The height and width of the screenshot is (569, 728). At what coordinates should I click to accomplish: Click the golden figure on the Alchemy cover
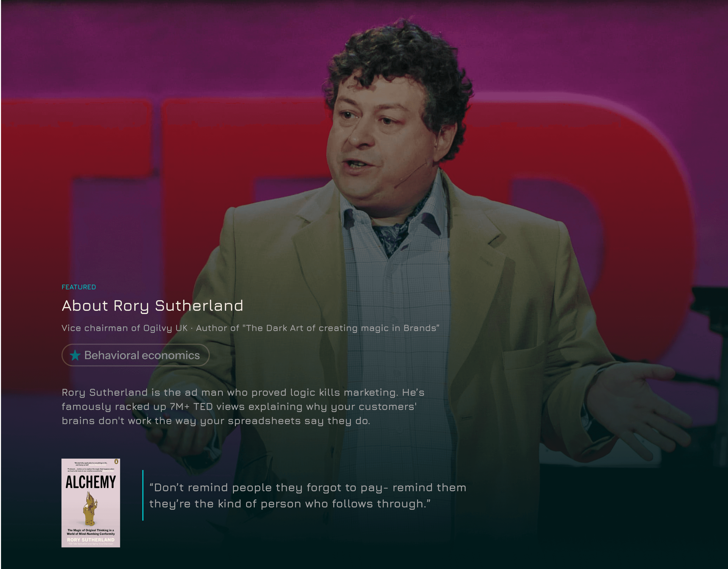[90, 508]
